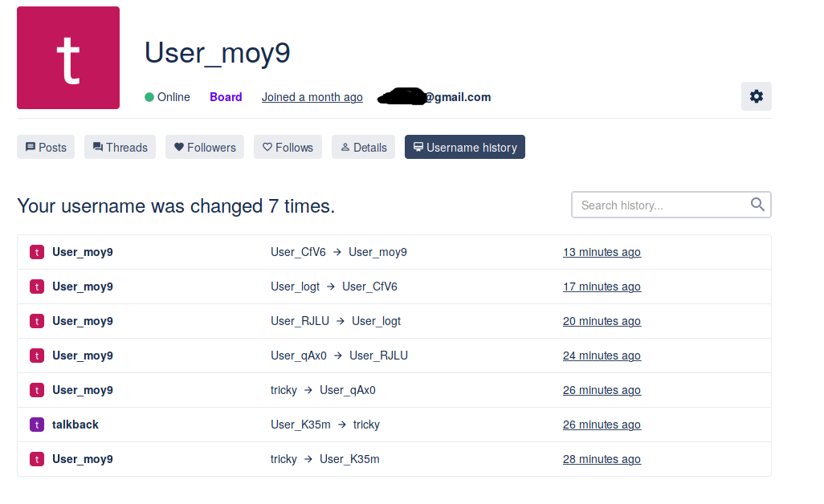
Task: Click avatar beside the 13 minutes ago entry
Action: click(36, 252)
